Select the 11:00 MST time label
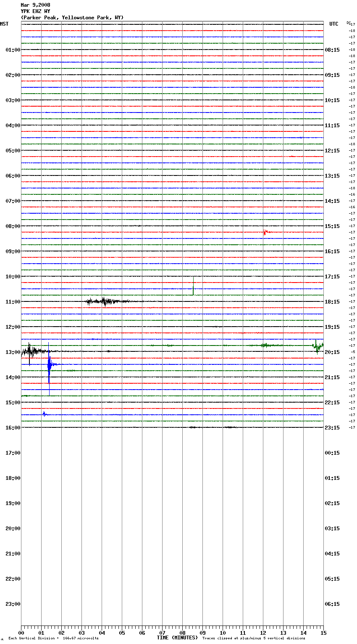Screen dimensions: 357x644 (x=13, y=301)
